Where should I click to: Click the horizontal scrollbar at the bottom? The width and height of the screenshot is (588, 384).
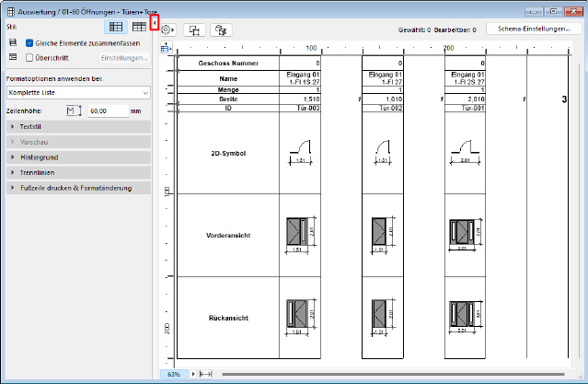click(393, 374)
